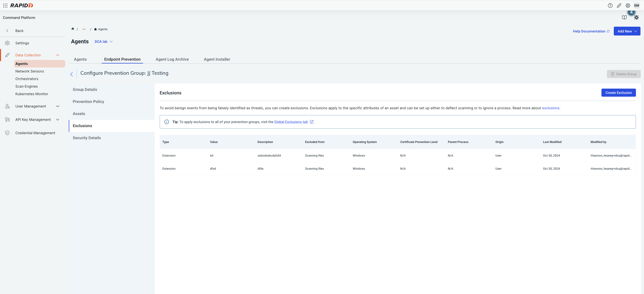
Task: Select Prevention Policy in group menu
Action: [88, 102]
